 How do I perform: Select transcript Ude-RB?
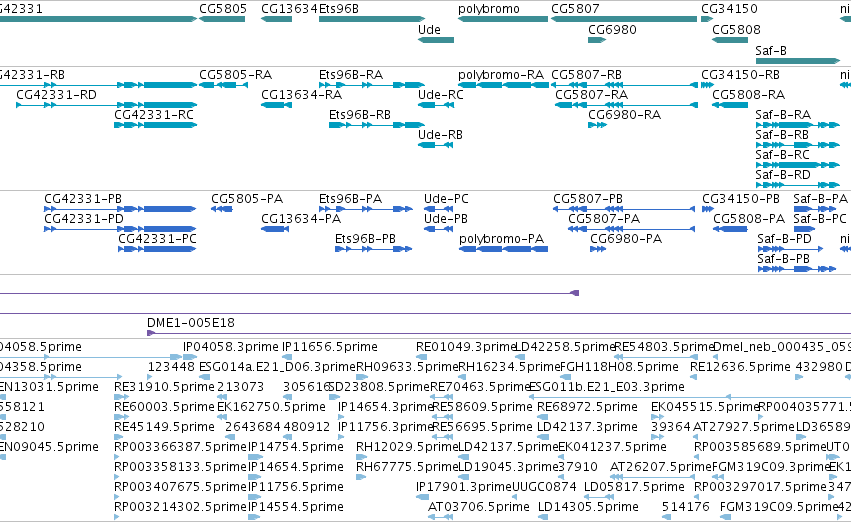point(440,135)
